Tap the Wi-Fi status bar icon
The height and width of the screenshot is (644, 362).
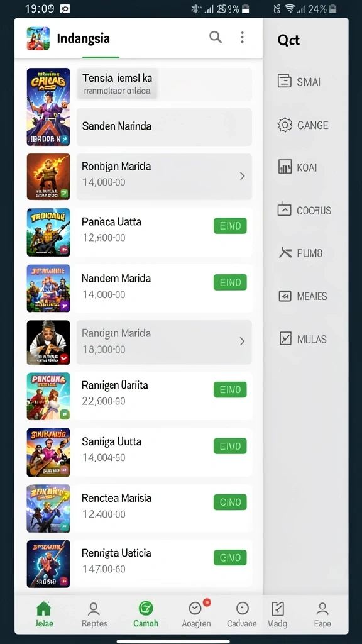click(290, 9)
